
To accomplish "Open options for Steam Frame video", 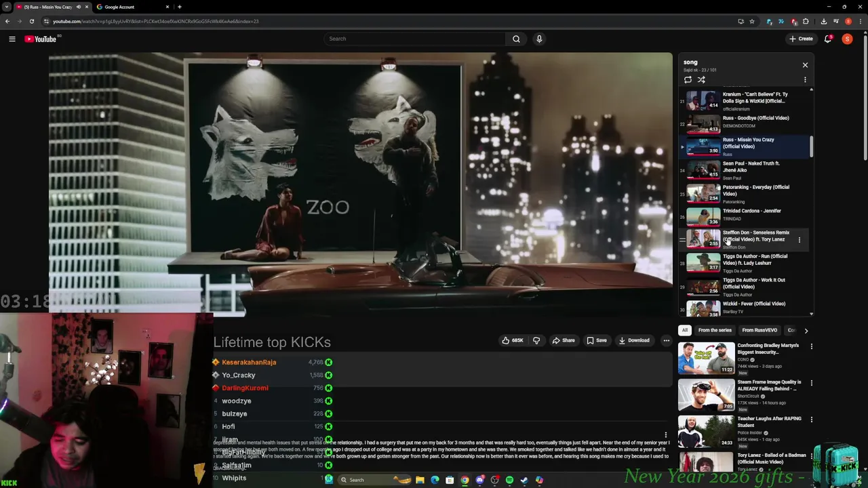I will point(811,383).
